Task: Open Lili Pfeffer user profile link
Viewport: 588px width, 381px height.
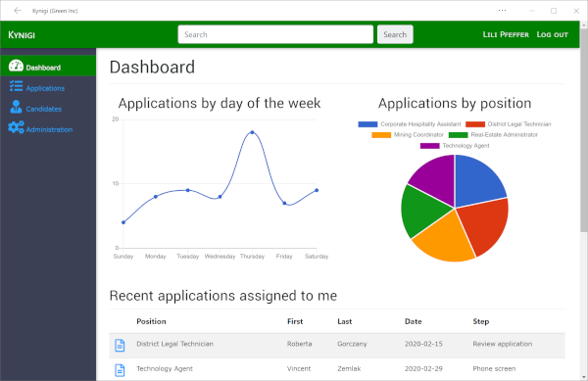Action: [506, 34]
